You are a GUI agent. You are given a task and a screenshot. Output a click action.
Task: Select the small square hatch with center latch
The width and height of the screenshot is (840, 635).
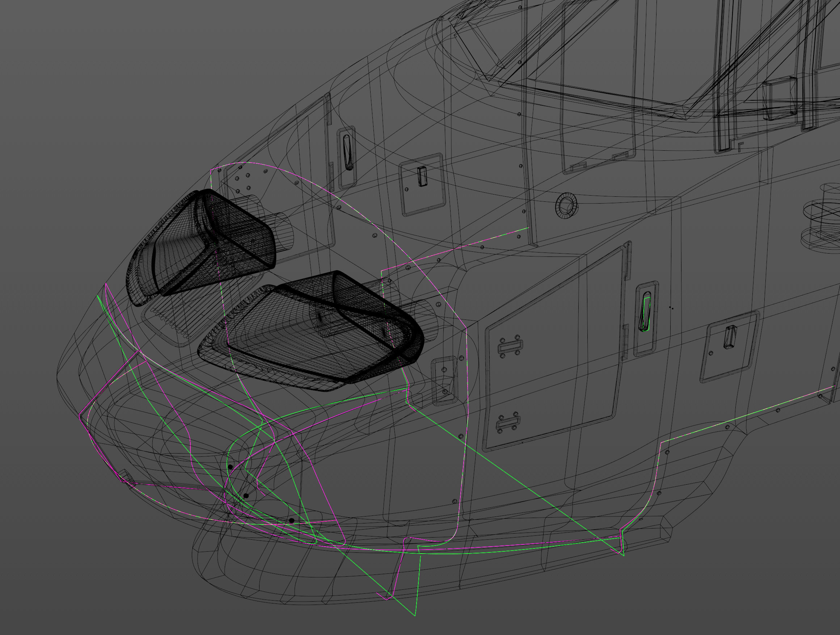pyautogui.click(x=422, y=185)
